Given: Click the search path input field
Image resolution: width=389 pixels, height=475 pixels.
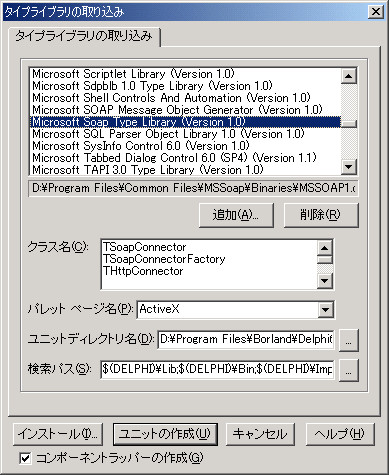Looking at the screenshot, I should (x=217, y=369).
